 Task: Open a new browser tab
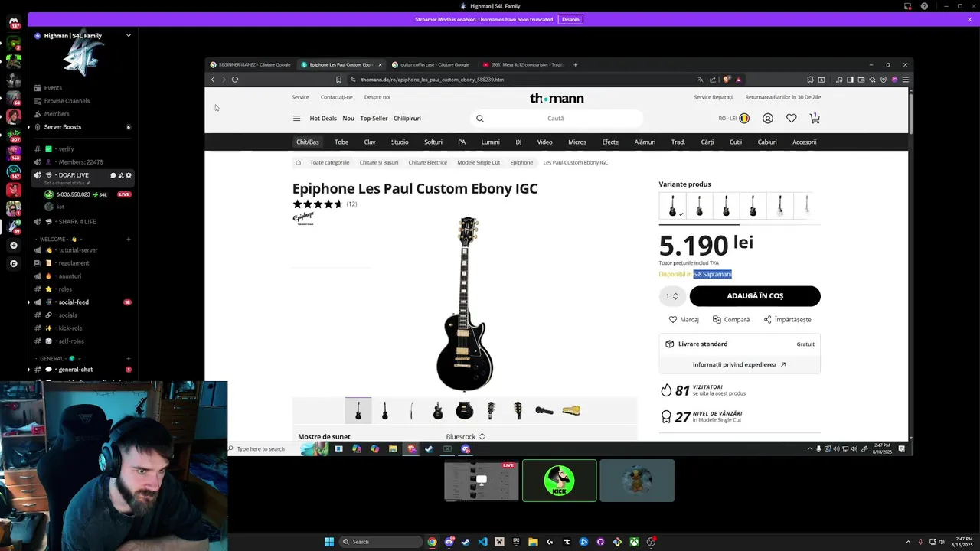(576, 64)
